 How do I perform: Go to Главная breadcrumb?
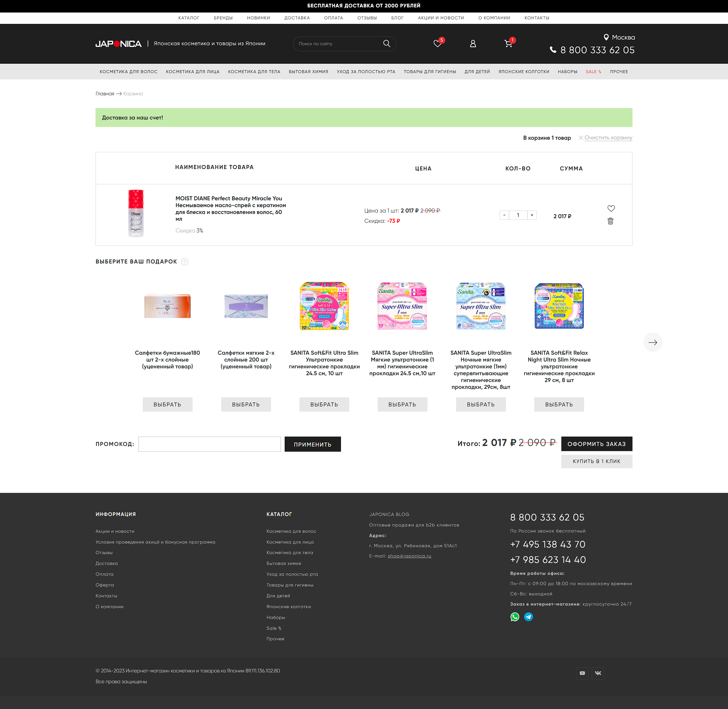[105, 94]
